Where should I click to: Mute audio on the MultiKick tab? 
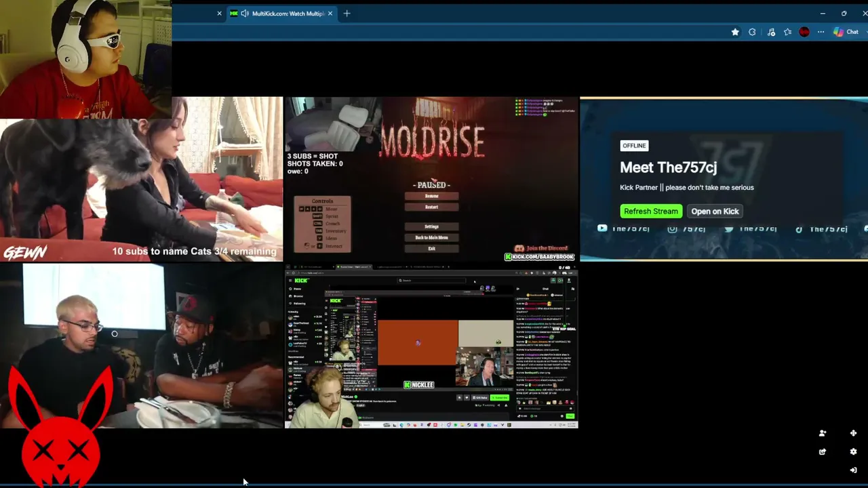pyautogui.click(x=244, y=14)
